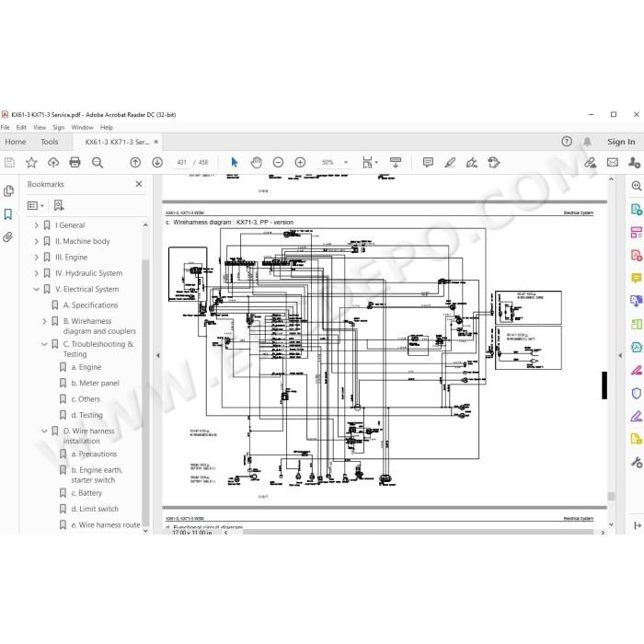
Task: Open the Sign menu
Action: coord(58,127)
